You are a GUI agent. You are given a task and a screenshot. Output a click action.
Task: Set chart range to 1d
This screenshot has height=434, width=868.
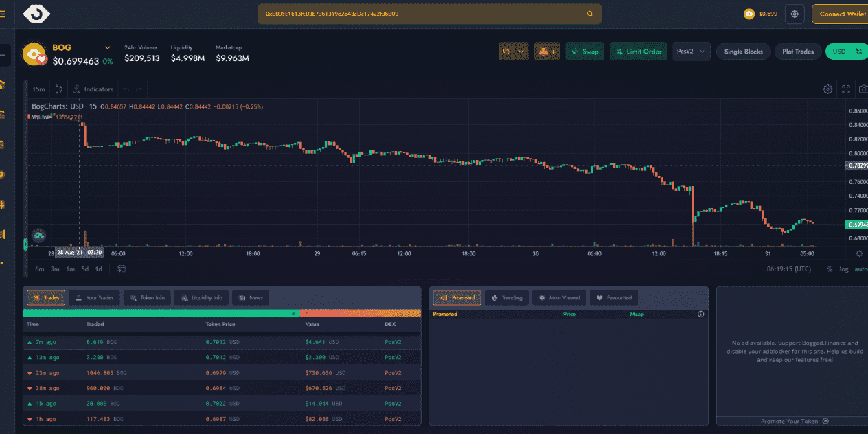(99, 269)
